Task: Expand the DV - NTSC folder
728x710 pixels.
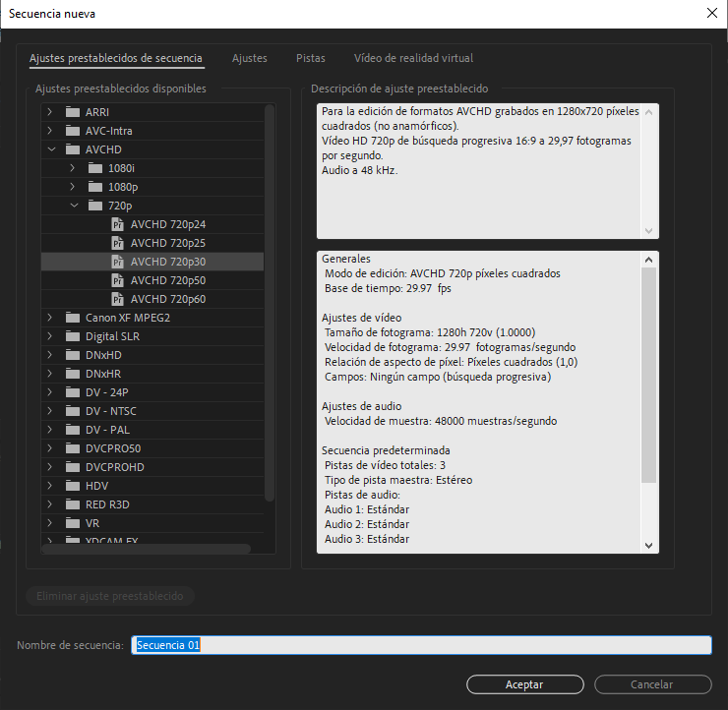Action: pyautogui.click(x=50, y=411)
